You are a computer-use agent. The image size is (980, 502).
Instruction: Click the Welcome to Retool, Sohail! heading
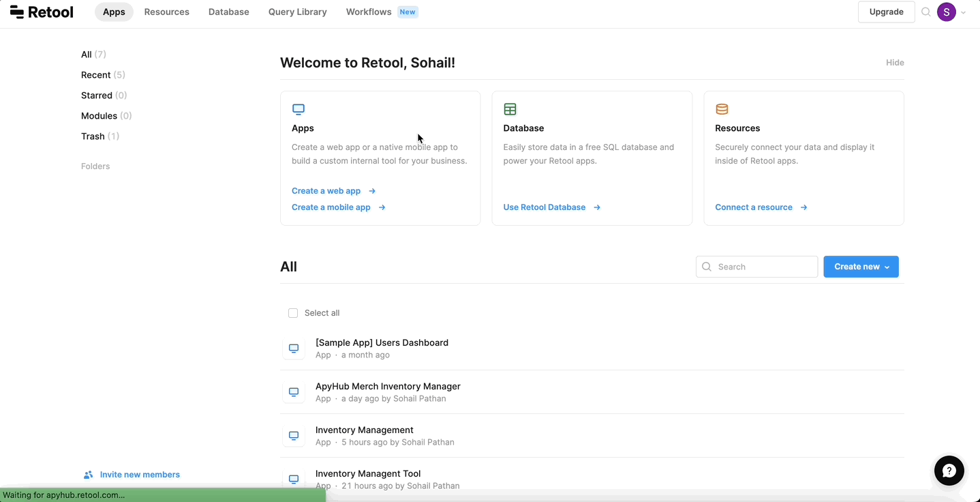pos(367,63)
